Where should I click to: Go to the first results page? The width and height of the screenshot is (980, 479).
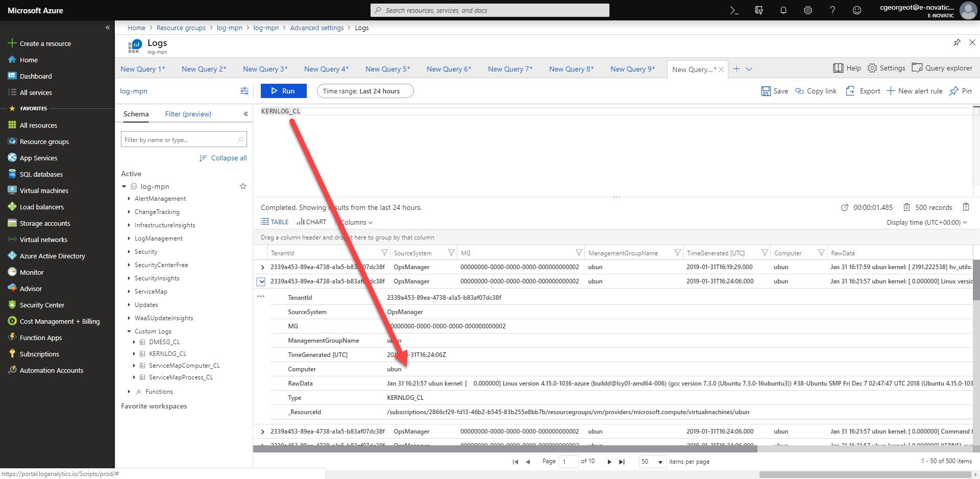516,462
